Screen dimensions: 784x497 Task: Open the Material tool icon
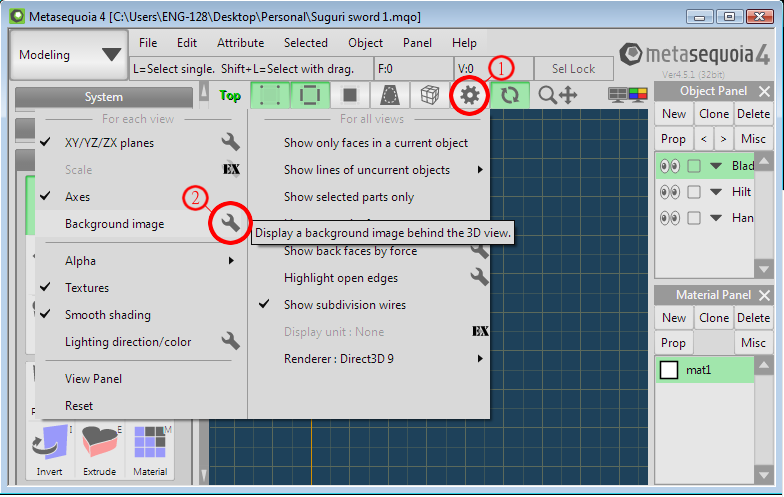point(150,450)
